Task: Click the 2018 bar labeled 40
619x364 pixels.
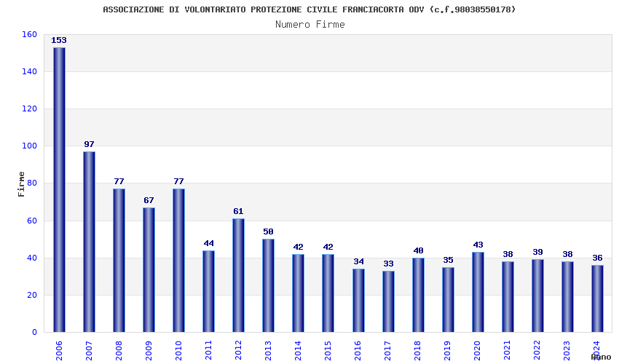Action: [x=419, y=295]
